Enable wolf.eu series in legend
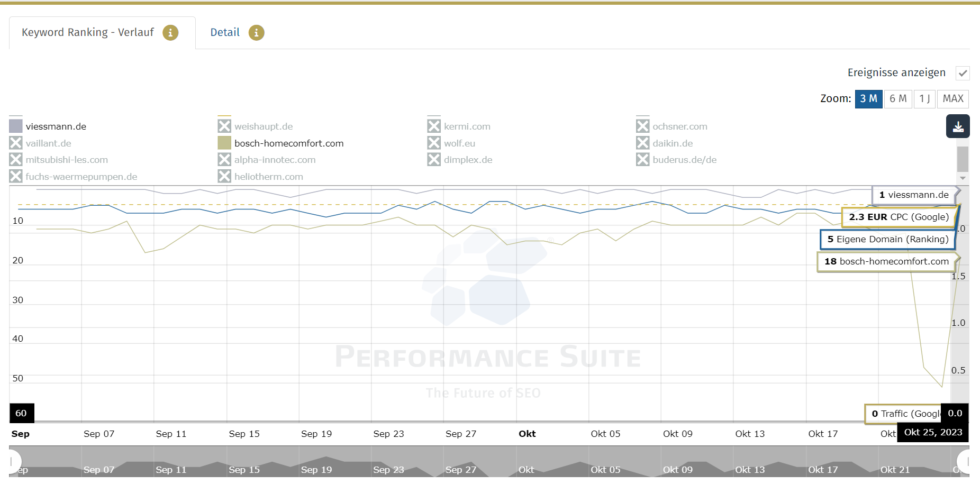Image resolution: width=980 pixels, height=484 pixels. click(434, 143)
